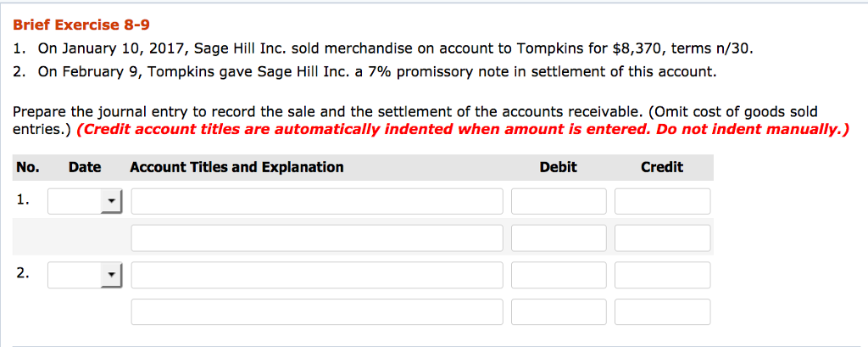Image resolution: width=868 pixels, height=347 pixels.
Task: Click the Brief Exercise 8-9 heading
Action: [81, 25]
